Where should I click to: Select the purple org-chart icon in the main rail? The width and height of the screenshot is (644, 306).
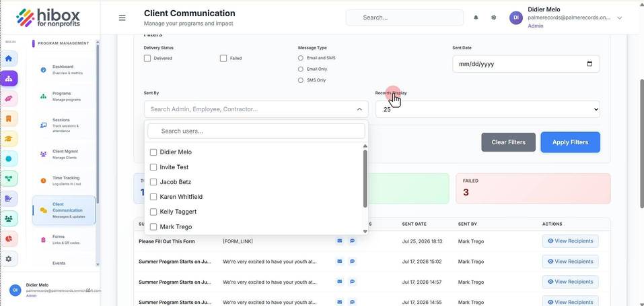[9, 78]
